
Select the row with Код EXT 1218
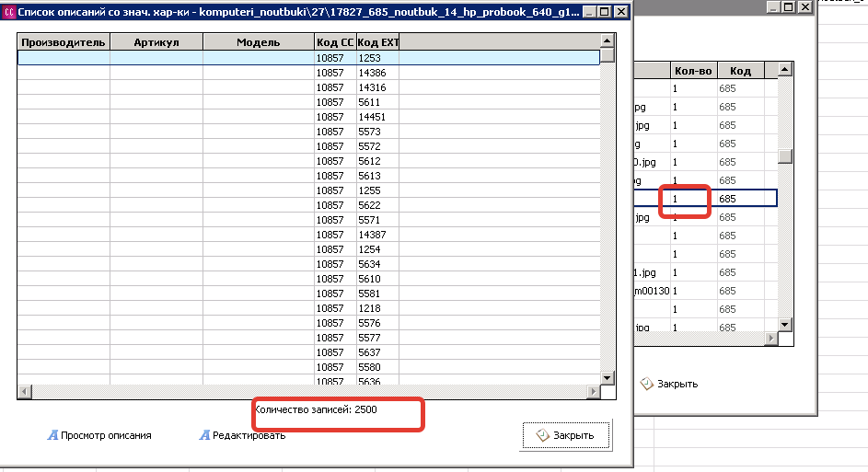(x=309, y=308)
